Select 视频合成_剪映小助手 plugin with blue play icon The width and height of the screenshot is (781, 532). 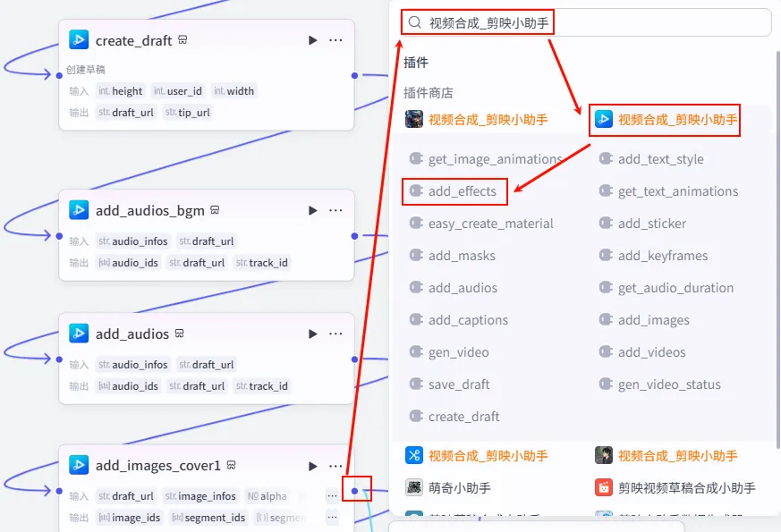click(666, 120)
